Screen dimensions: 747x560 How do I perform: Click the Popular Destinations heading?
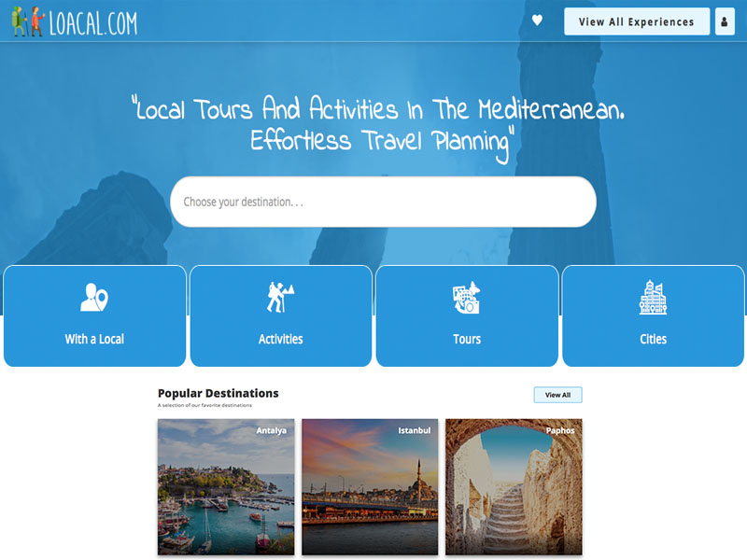pyautogui.click(x=218, y=393)
